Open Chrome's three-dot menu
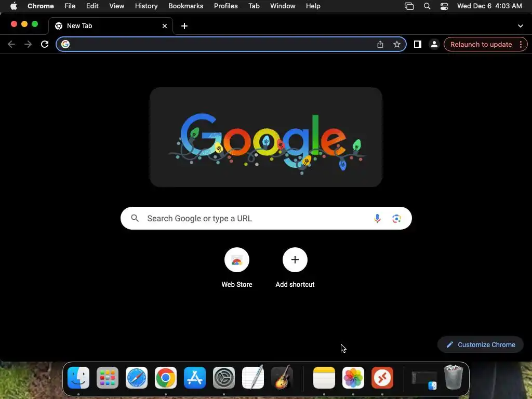532x399 pixels. (x=521, y=44)
